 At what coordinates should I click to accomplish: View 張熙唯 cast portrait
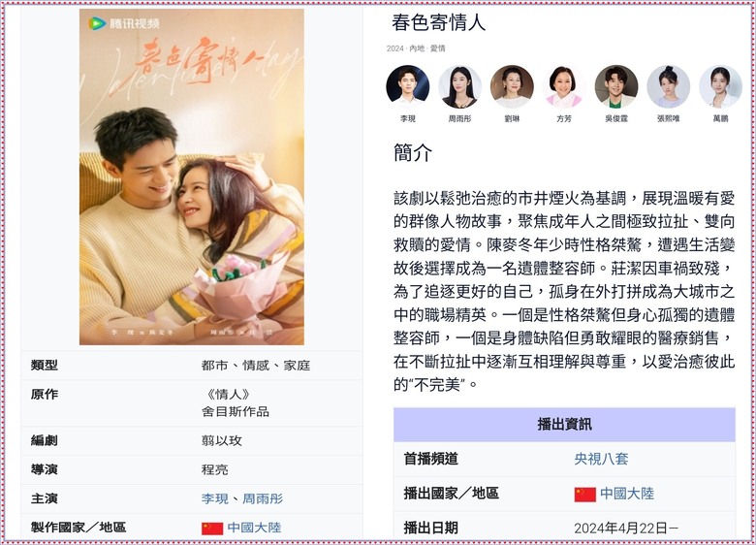tap(668, 86)
